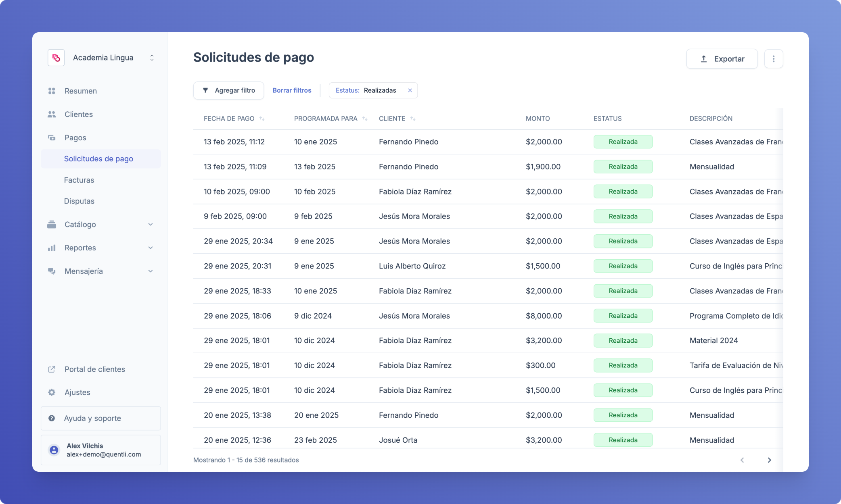
Task: Click the Ajustes gear icon
Action: [x=52, y=392]
